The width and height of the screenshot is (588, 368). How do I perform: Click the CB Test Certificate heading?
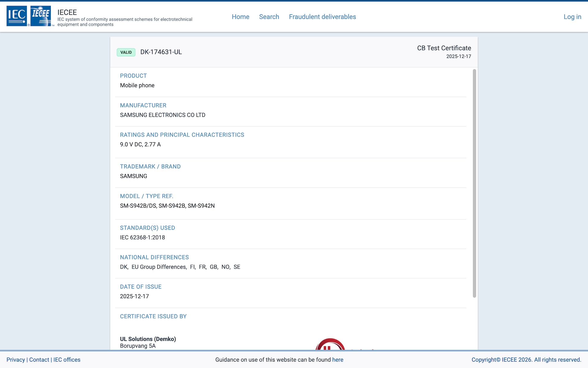(444, 48)
